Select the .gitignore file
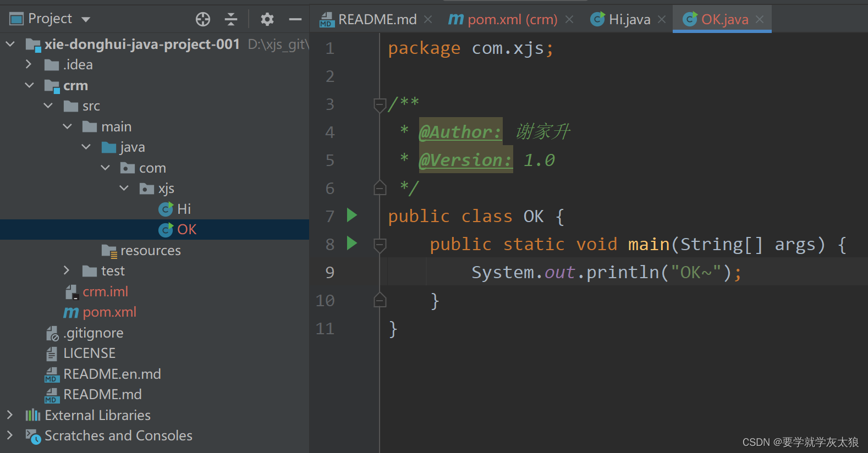The image size is (868, 453). tap(155, 333)
